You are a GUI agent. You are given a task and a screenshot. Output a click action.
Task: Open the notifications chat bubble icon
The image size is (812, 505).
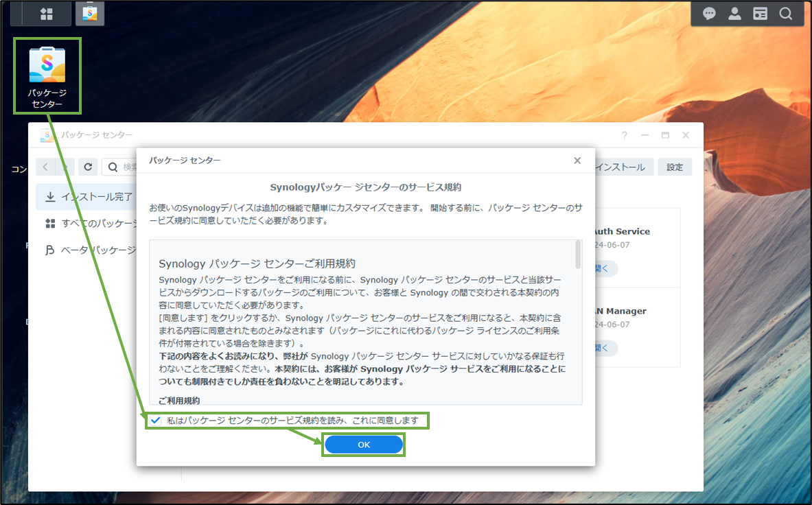(709, 14)
